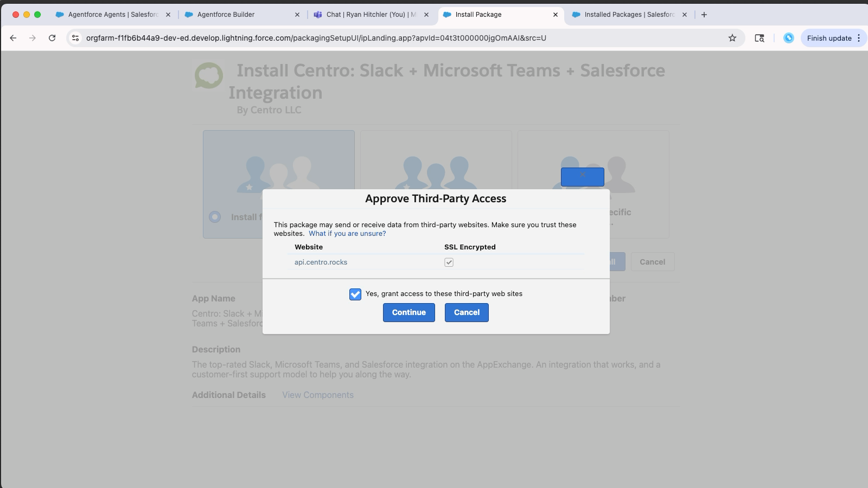Screen dimensions: 868x488
Task: Click Cancel in Approve Third-Party Access dialog
Action: (467, 312)
